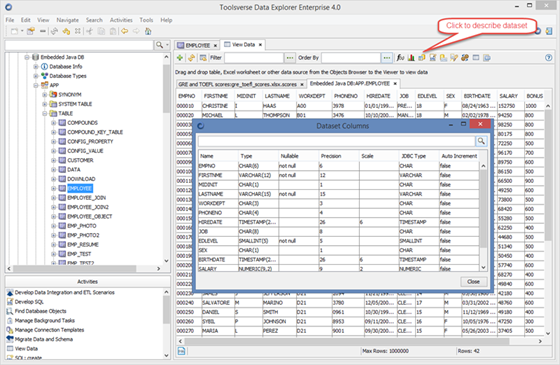Collapse the Embedded Java DB tree node
The image size is (560, 365).
[x=27, y=57]
